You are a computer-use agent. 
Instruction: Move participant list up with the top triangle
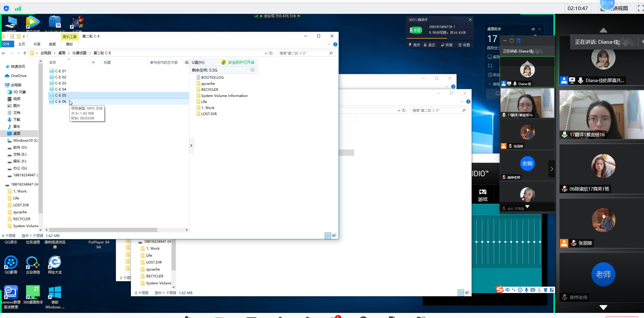point(603,30)
